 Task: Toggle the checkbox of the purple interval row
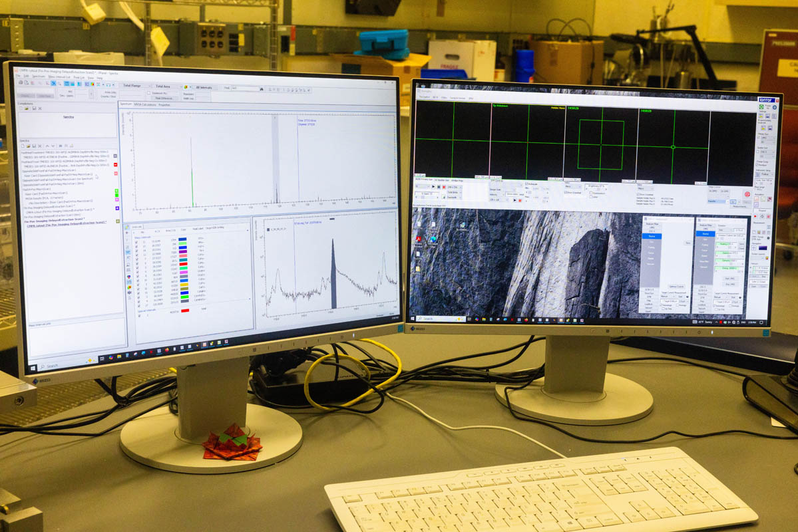[x=137, y=255]
